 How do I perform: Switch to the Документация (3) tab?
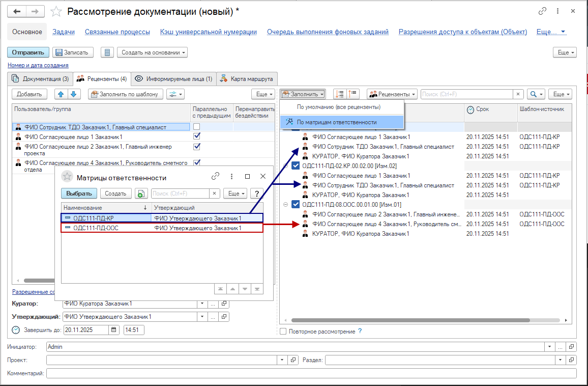point(41,79)
